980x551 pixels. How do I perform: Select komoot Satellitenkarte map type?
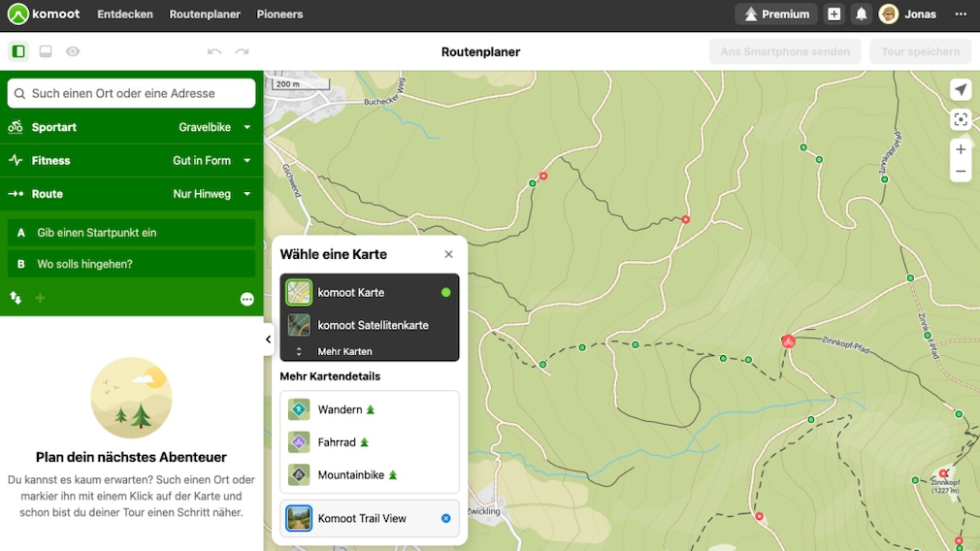(370, 325)
